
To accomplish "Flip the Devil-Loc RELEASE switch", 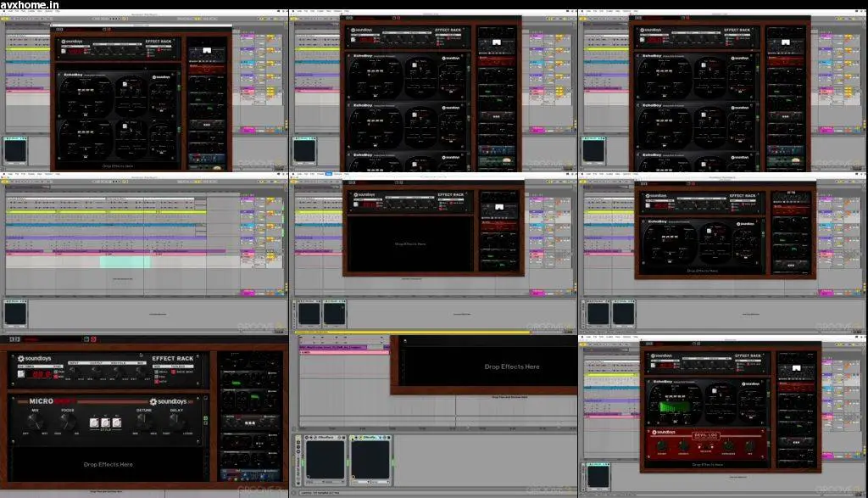I will (x=705, y=446).
